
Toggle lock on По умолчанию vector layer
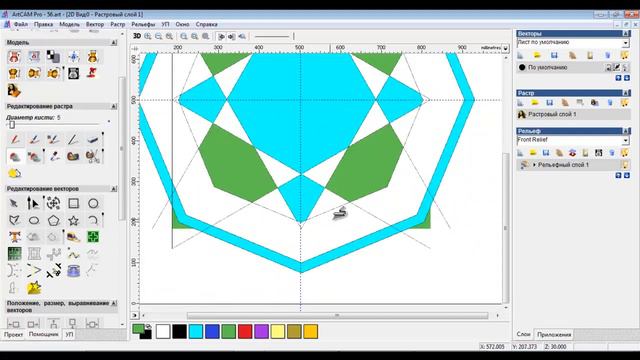608,67
